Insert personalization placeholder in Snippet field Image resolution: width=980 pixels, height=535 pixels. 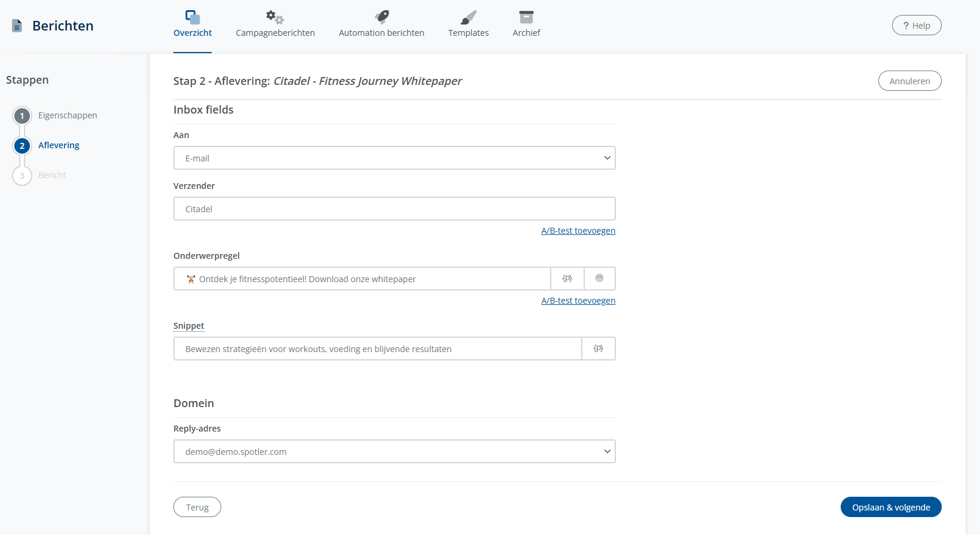(598, 348)
